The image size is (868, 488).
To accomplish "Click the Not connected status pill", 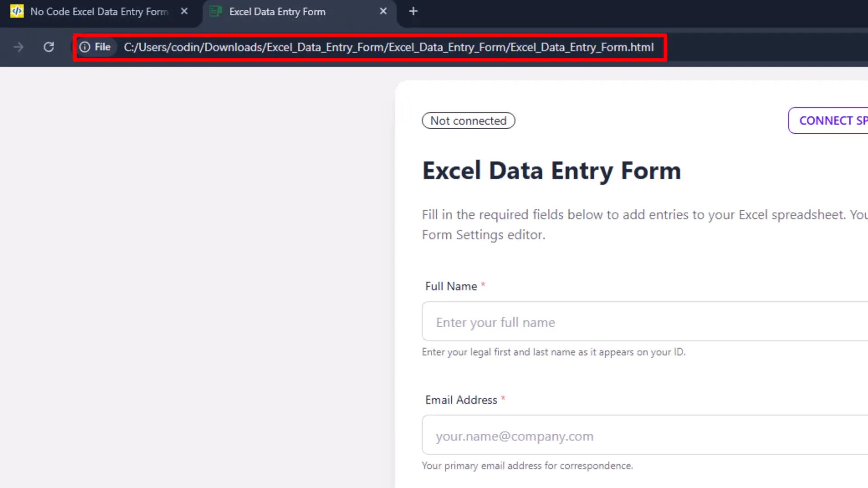I will [468, 120].
